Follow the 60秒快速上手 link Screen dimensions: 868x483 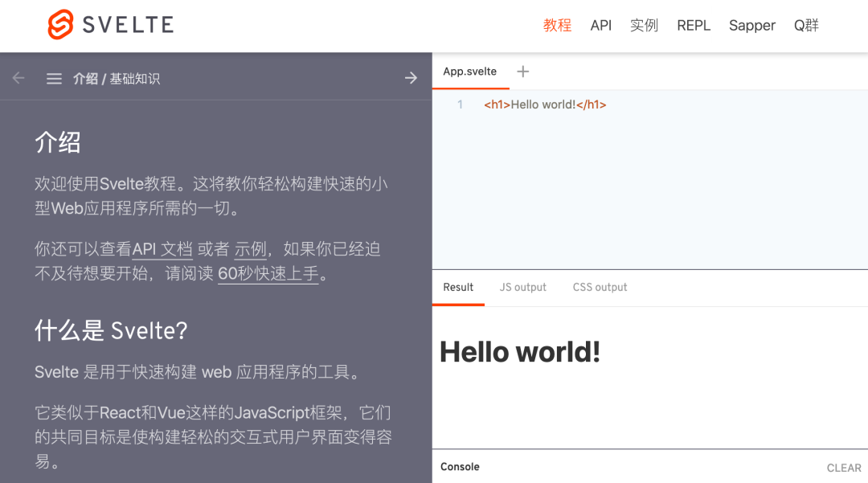point(268,273)
